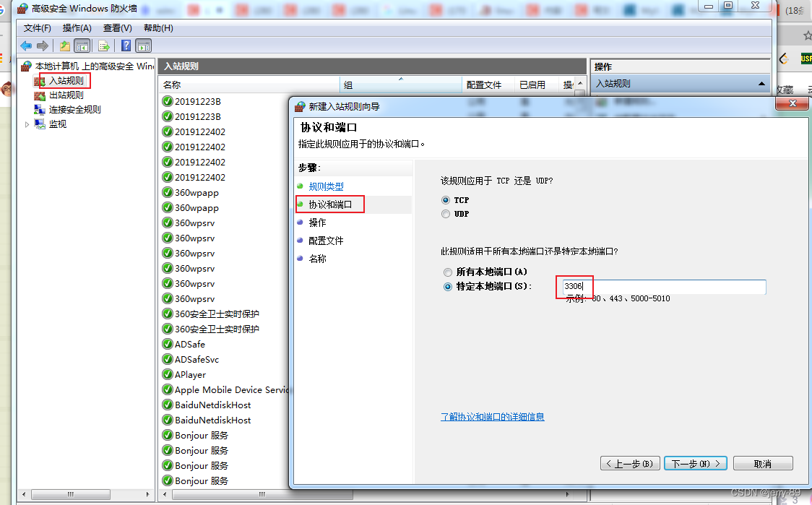Select 出站规则 in the tree
Viewport: 812px width, 505px height.
point(66,95)
